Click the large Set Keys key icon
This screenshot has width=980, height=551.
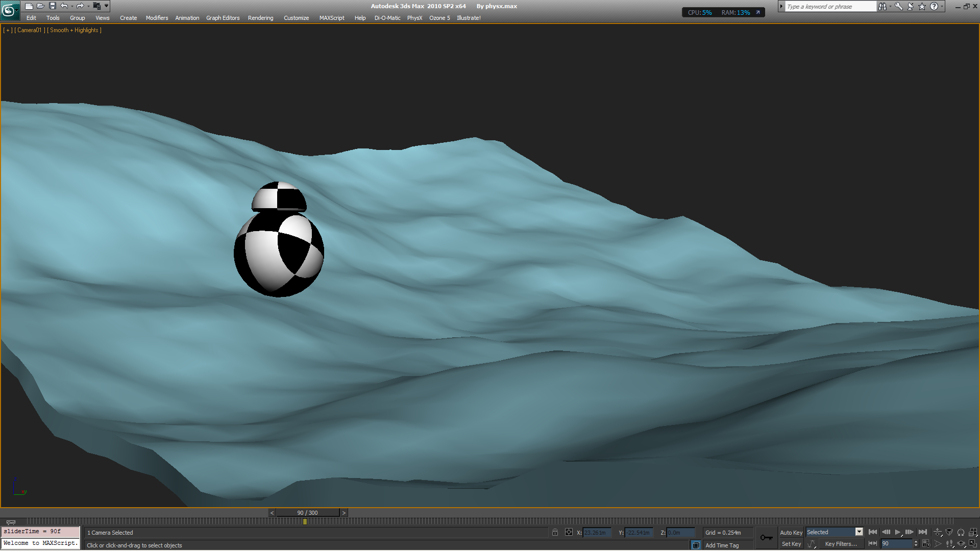coord(766,538)
